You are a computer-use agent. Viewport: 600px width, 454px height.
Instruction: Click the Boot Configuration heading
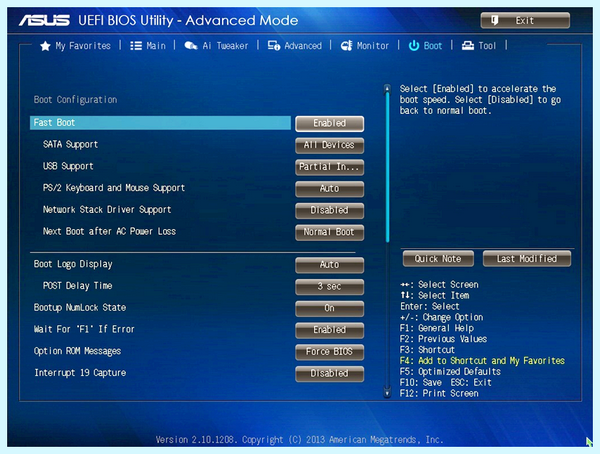coord(75,100)
